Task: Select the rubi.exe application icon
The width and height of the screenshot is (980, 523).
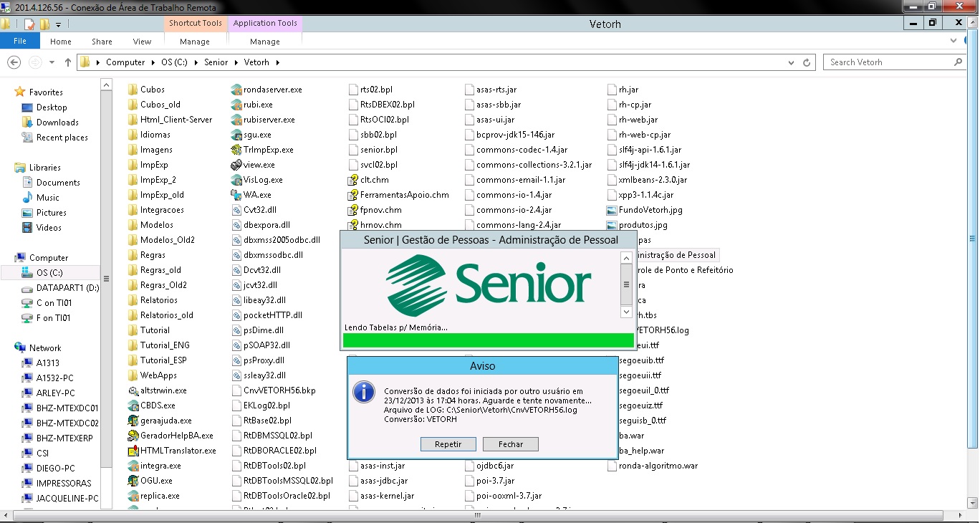Action: [x=237, y=105]
